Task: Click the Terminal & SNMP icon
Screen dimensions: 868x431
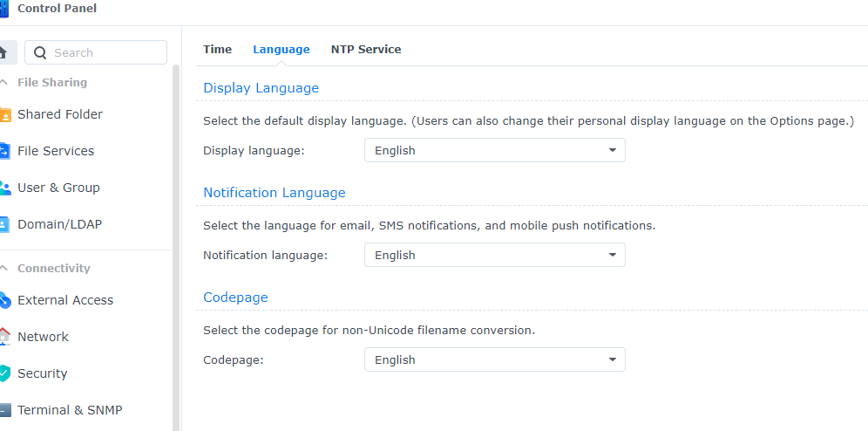Action: point(5,410)
